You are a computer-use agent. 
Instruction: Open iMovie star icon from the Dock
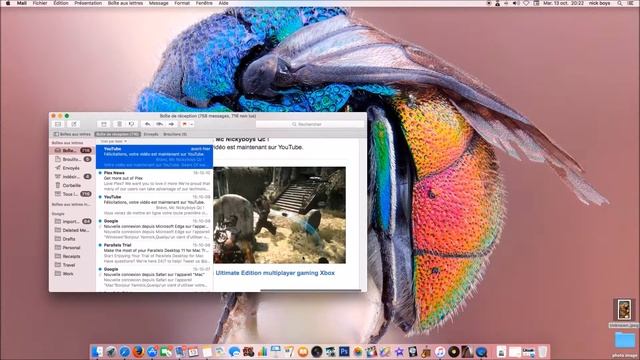(x=399, y=351)
